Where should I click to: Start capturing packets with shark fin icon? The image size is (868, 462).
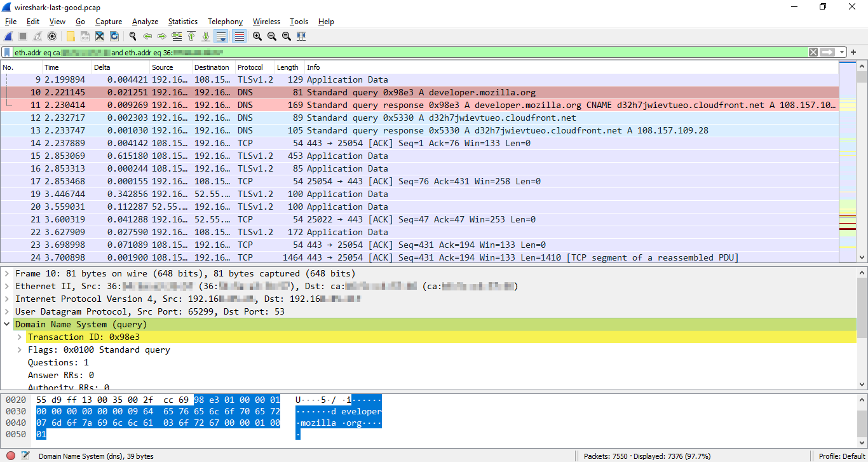pyautogui.click(x=8, y=36)
